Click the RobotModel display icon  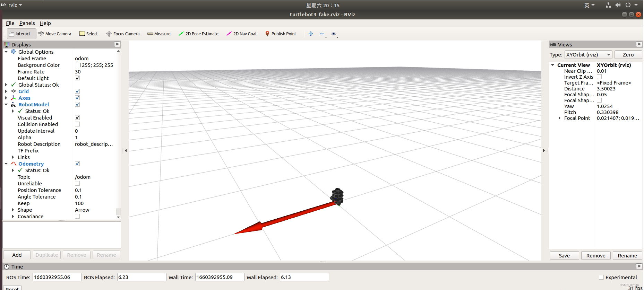tap(14, 104)
